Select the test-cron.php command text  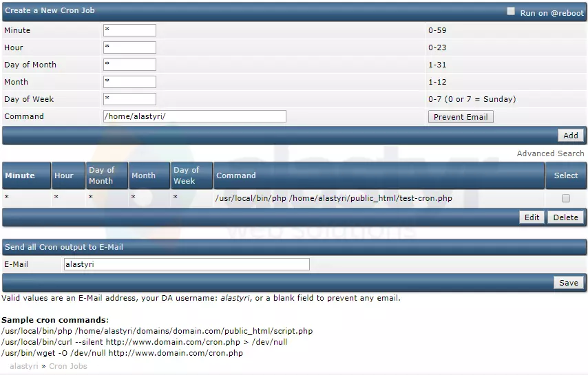point(334,198)
